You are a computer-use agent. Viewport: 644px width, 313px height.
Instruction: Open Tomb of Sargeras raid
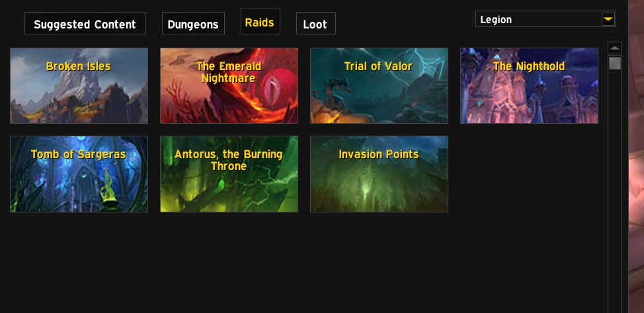point(79,174)
